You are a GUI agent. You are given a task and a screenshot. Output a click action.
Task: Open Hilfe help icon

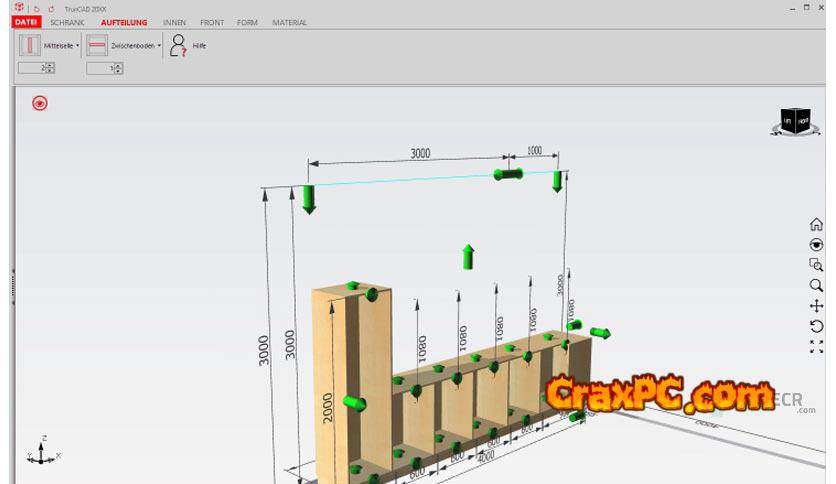(178, 46)
